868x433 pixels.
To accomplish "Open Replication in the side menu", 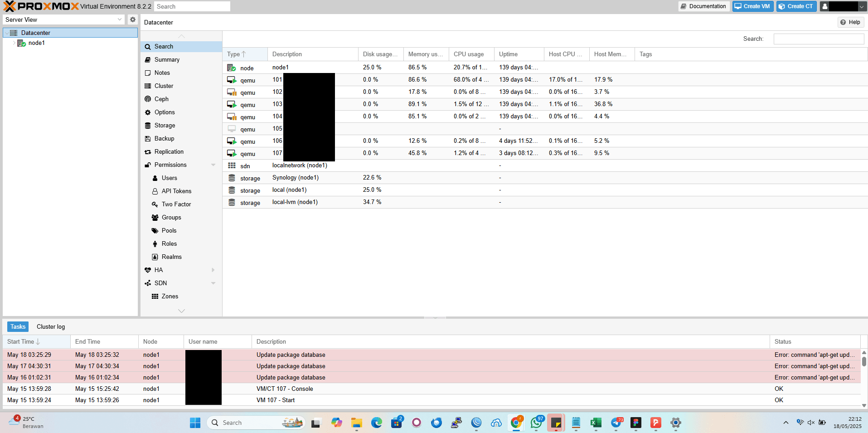I will [x=169, y=152].
